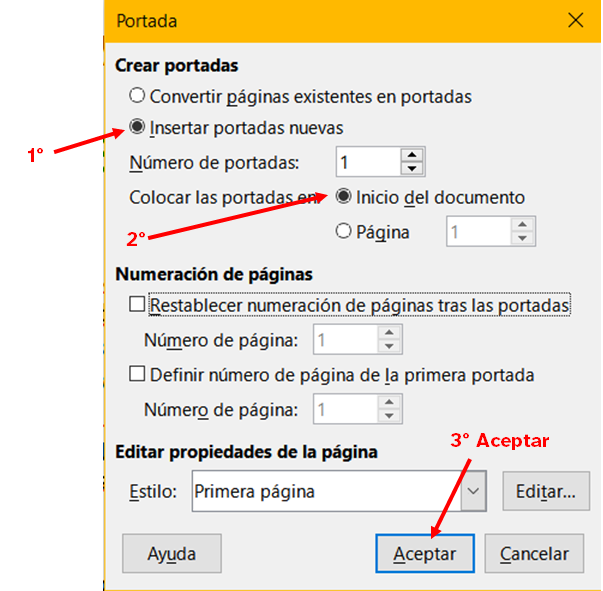Select Convertir páginas existentes en portadas option

pyautogui.click(x=137, y=97)
